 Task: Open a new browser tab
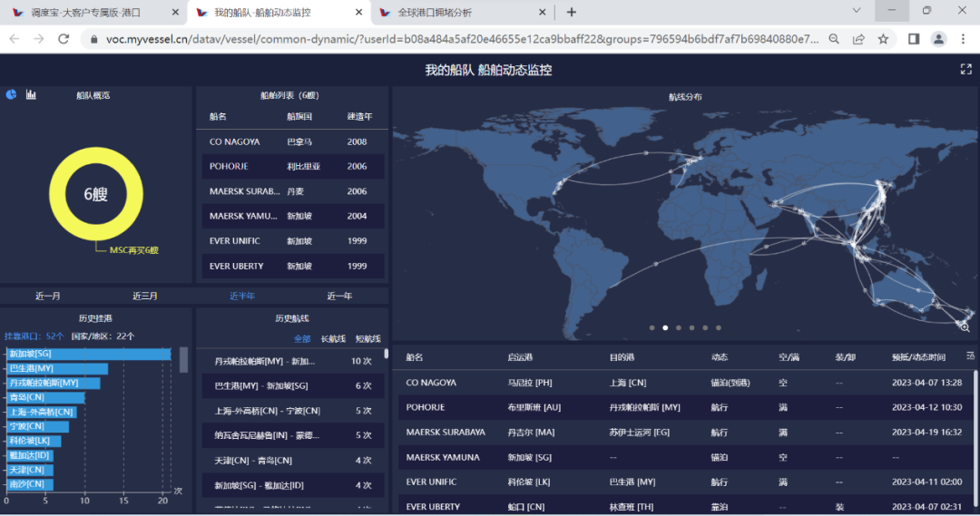coord(572,12)
